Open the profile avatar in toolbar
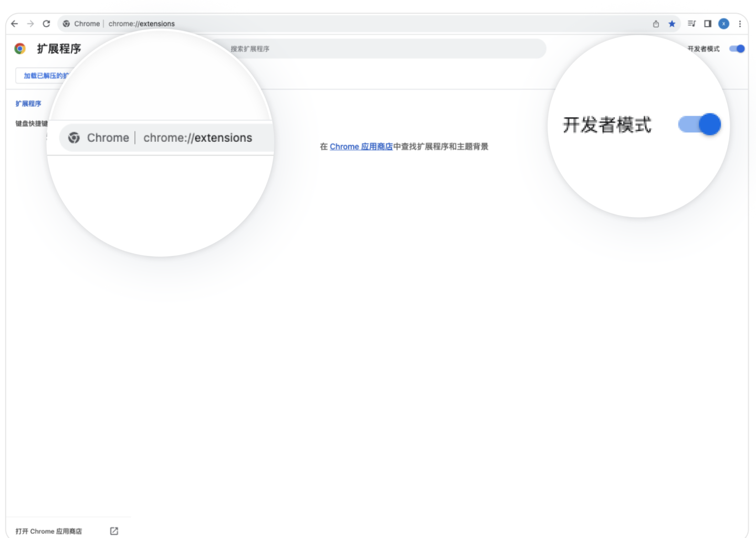The height and width of the screenshot is (538, 756). coord(724,24)
